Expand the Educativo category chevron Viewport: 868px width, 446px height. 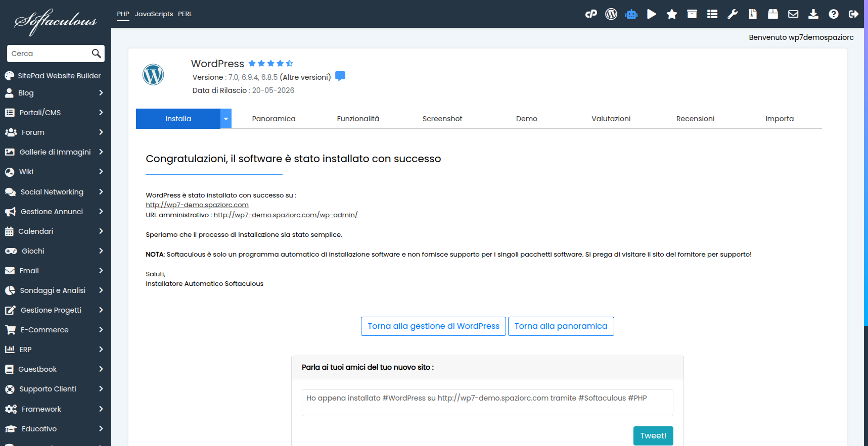click(101, 429)
